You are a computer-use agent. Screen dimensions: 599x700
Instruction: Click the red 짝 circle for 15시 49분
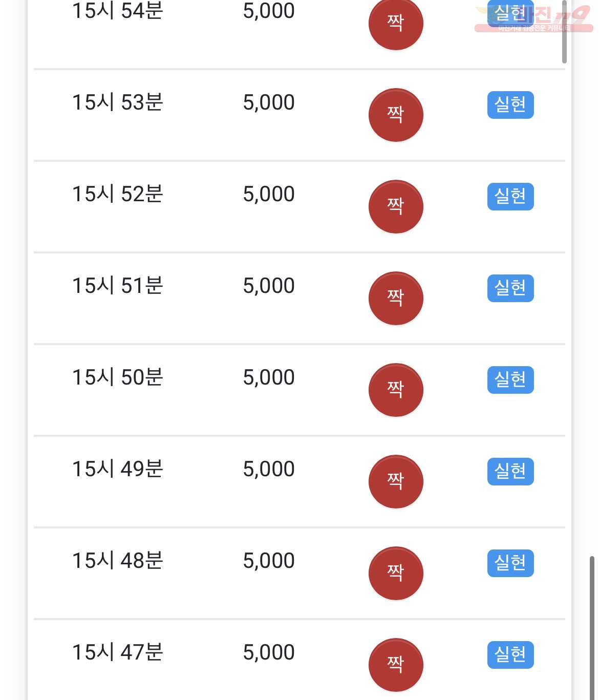[396, 482]
